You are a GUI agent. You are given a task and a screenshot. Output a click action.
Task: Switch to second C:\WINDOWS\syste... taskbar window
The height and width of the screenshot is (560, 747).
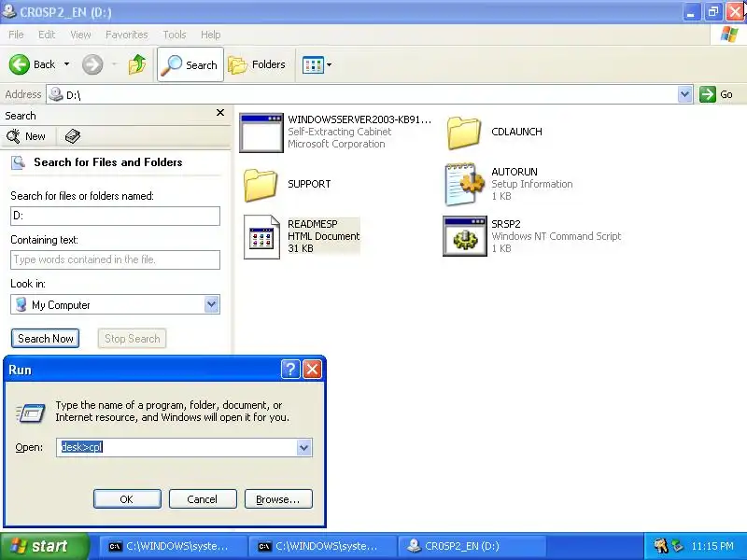[322, 546]
